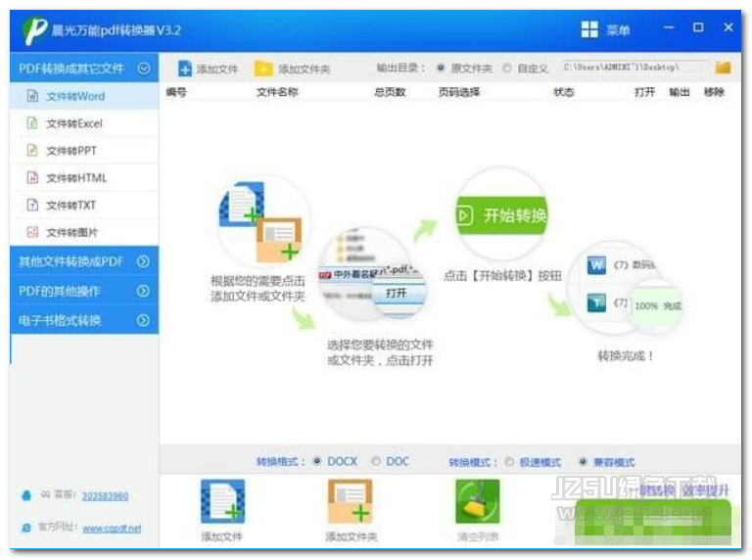Click the output directory path field

point(635,68)
